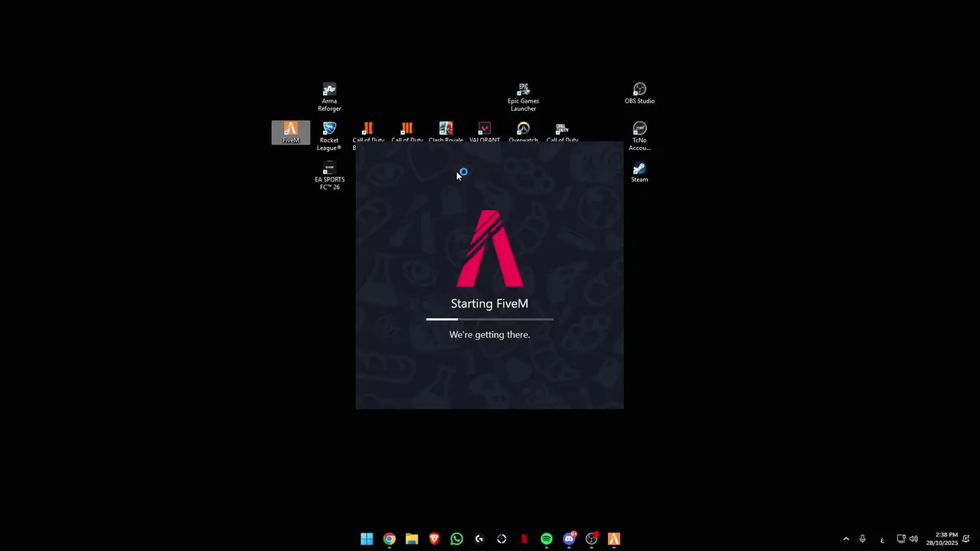Click the input language indicator in the tray
Image resolution: width=980 pixels, height=551 pixels.
(882, 540)
